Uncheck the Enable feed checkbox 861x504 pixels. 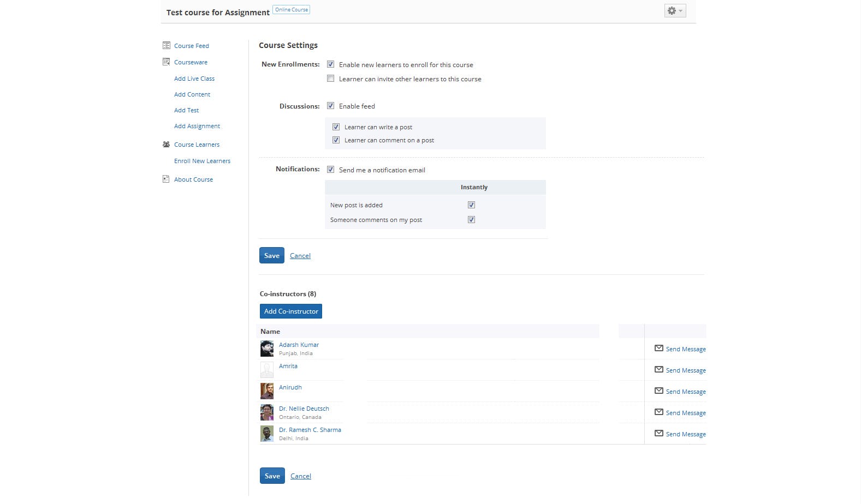(x=330, y=106)
